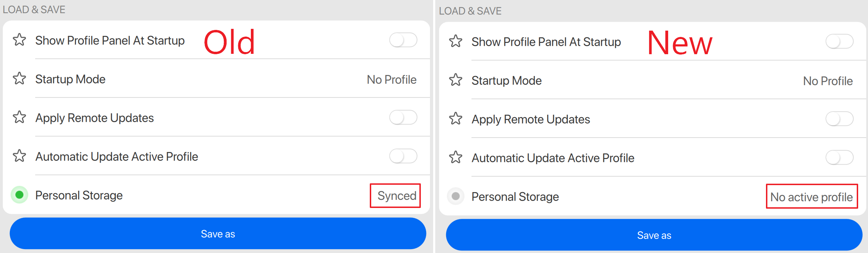Click gray Personal Storage status icon
This screenshot has height=253, width=868.
456,196
